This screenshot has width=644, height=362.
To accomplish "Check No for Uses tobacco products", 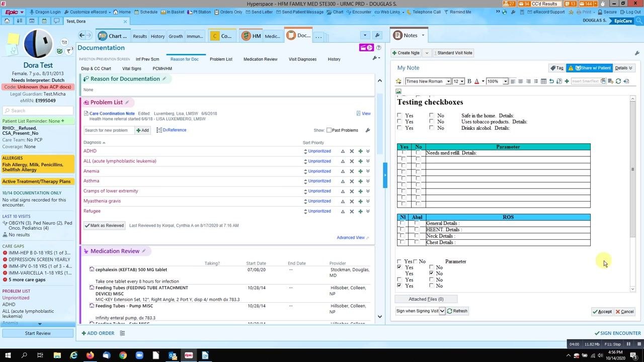I will [431, 122].
